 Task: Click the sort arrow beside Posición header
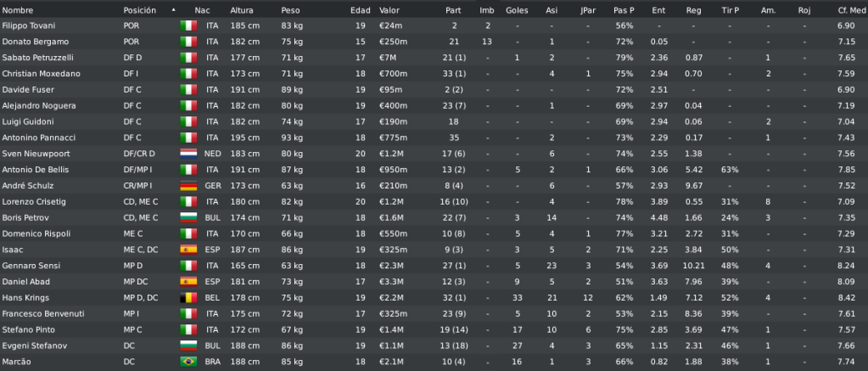pos(174,10)
